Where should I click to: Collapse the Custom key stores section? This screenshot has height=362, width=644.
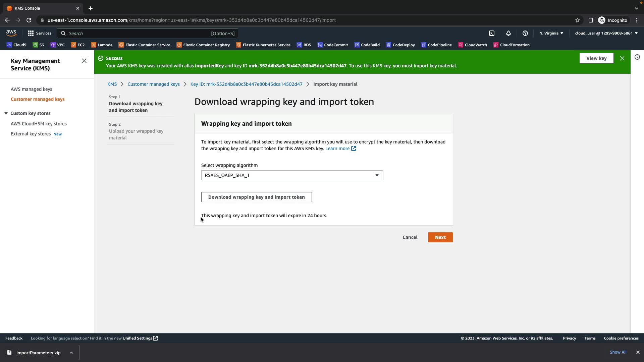point(6,113)
